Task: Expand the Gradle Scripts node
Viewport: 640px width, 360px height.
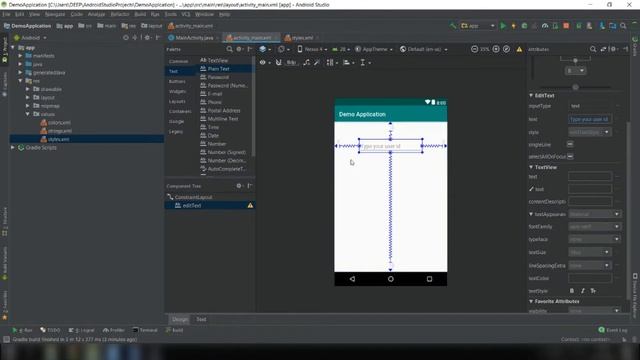Action: click(x=13, y=147)
